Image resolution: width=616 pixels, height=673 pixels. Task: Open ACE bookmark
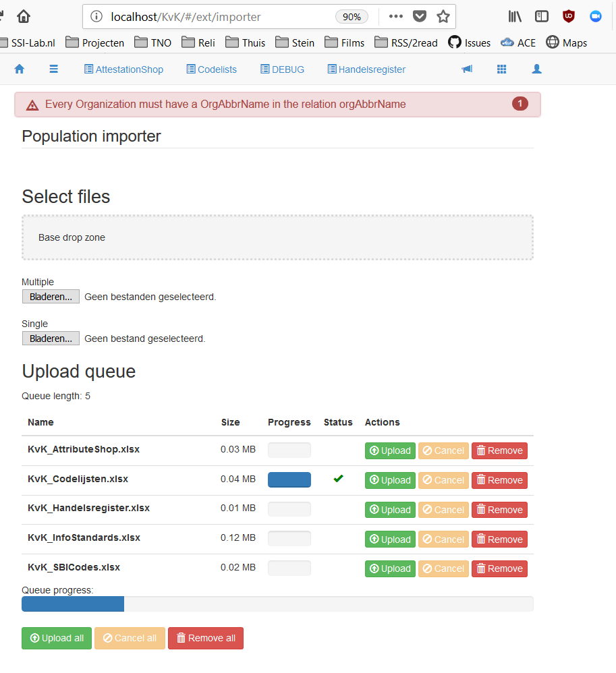click(518, 43)
